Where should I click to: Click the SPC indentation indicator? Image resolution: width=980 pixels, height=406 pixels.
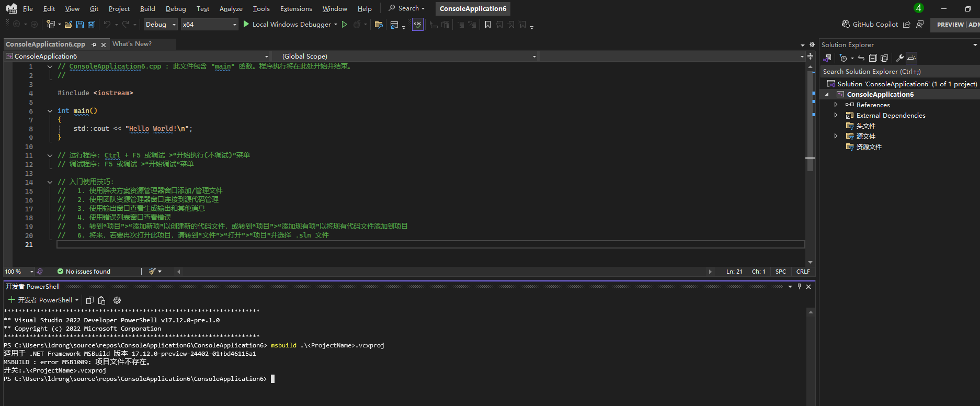(x=780, y=272)
